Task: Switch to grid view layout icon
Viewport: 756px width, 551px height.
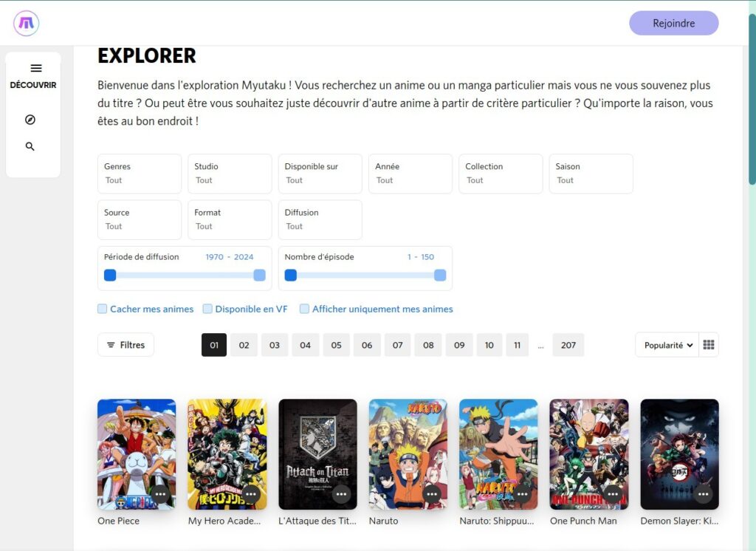Action: click(709, 345)
